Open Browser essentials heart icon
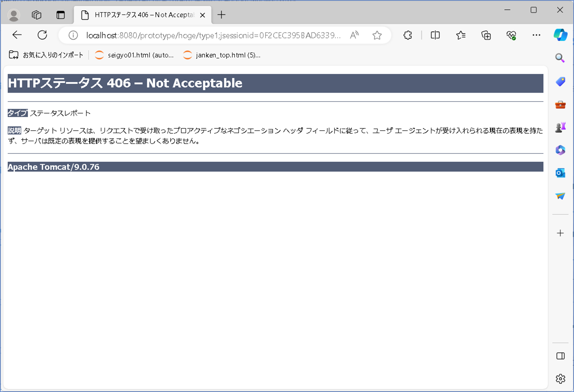Viewport: 574px width, 392px height. [x=511, y=35]
